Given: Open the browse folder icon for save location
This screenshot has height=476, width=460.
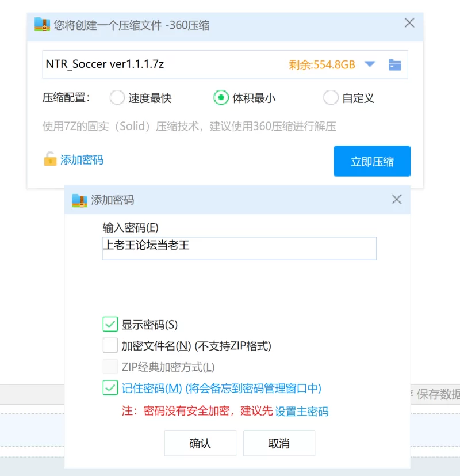Looking at the screenshot, I should (394, 64).
